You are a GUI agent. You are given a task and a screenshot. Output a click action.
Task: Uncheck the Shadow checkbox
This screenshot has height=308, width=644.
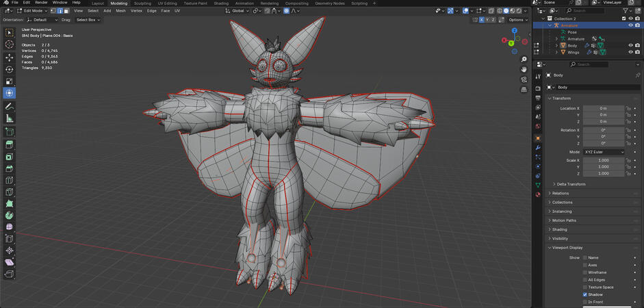coord(585,294)
